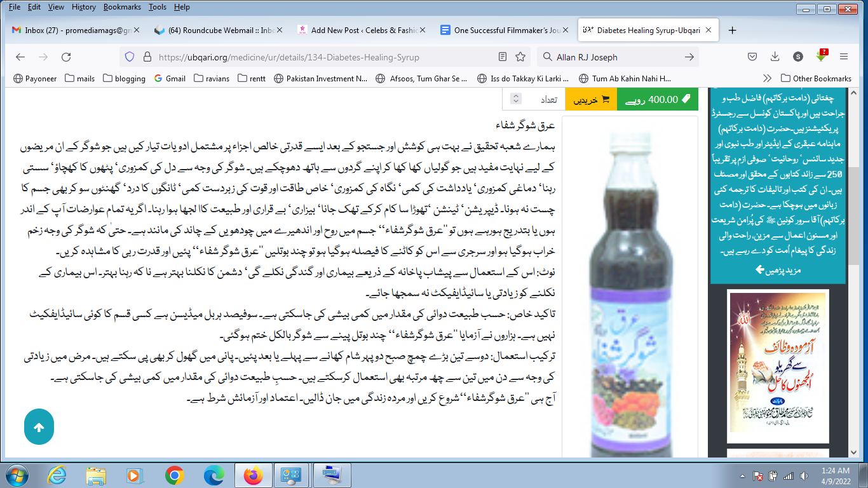Click the go back arrow button
This screenshot has height=488, width=868.
click(20, 57)
